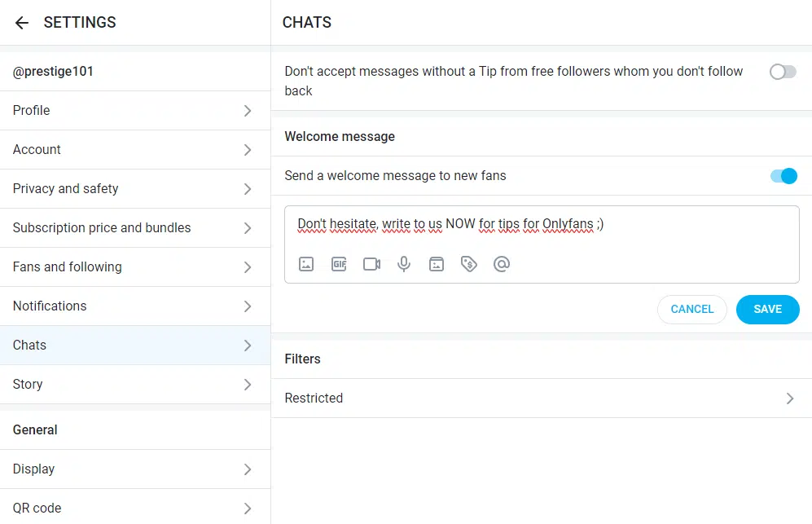Select the voice message microphone icon

pos(404,263)
